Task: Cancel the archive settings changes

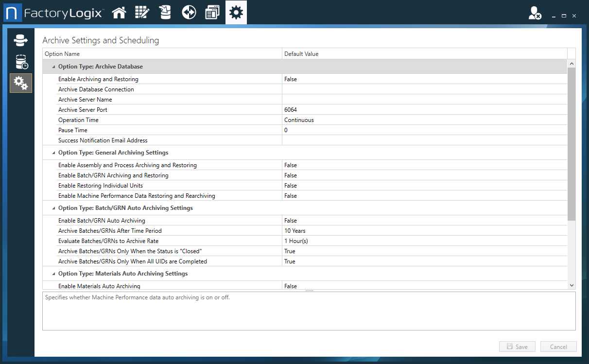Action: (558, 346)
